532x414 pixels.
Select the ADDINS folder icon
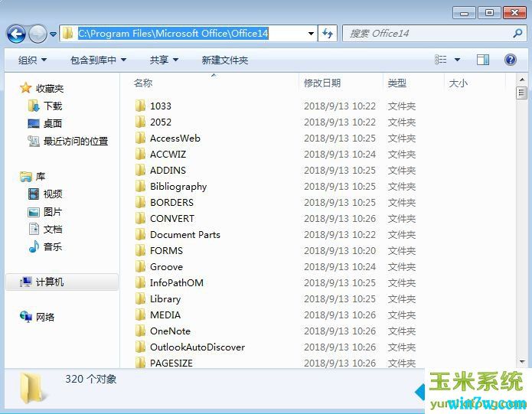140,170
